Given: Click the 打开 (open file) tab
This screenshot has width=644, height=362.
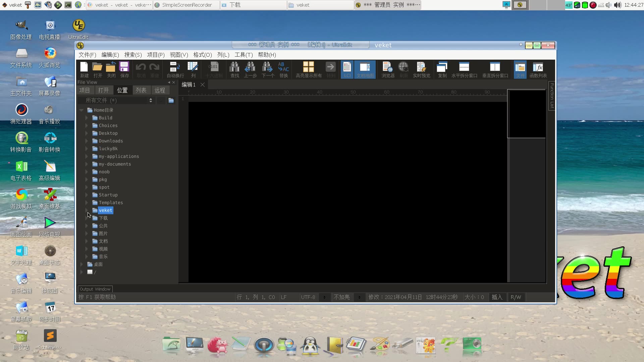Looking at the screenshot, I should click(104, 90).
